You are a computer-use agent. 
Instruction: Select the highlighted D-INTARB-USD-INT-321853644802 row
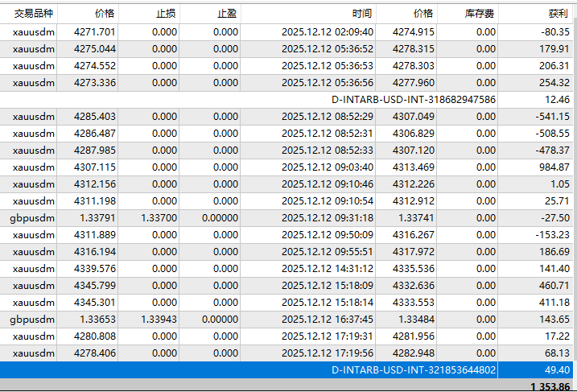414,369
